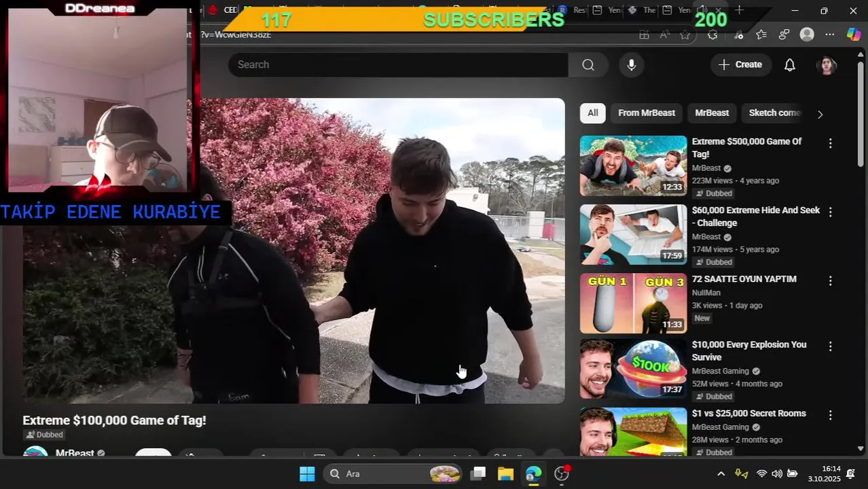Click the 72 SAATTE OYUN YAPTIM thumbnail
The height and width of the screenshot is (489, 868).
point(634,303)
